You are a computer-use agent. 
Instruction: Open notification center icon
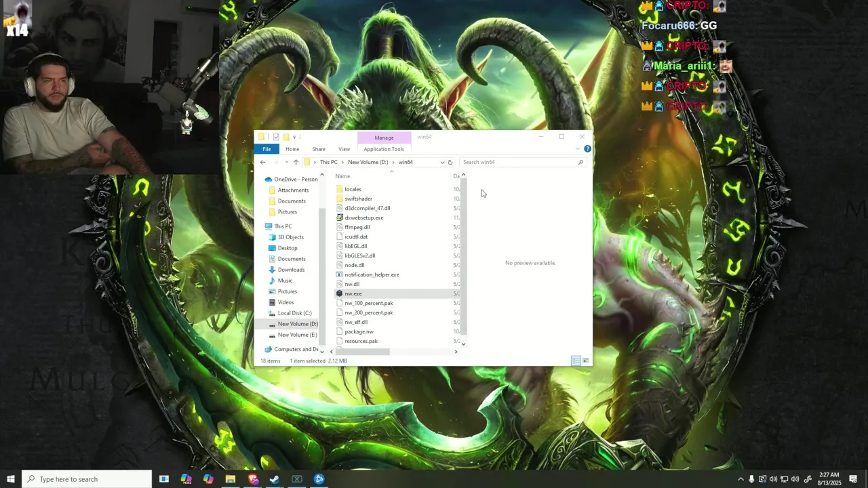pos(853,479)
